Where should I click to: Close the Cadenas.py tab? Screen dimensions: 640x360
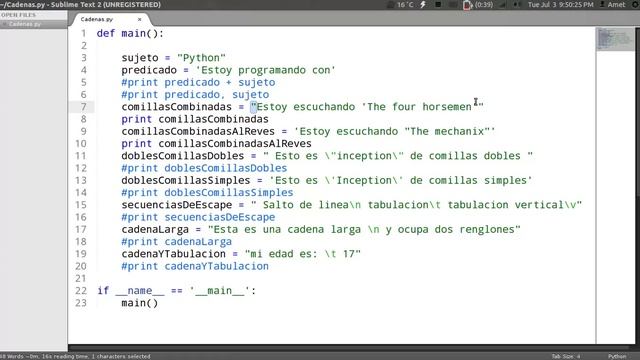(140, 19)
